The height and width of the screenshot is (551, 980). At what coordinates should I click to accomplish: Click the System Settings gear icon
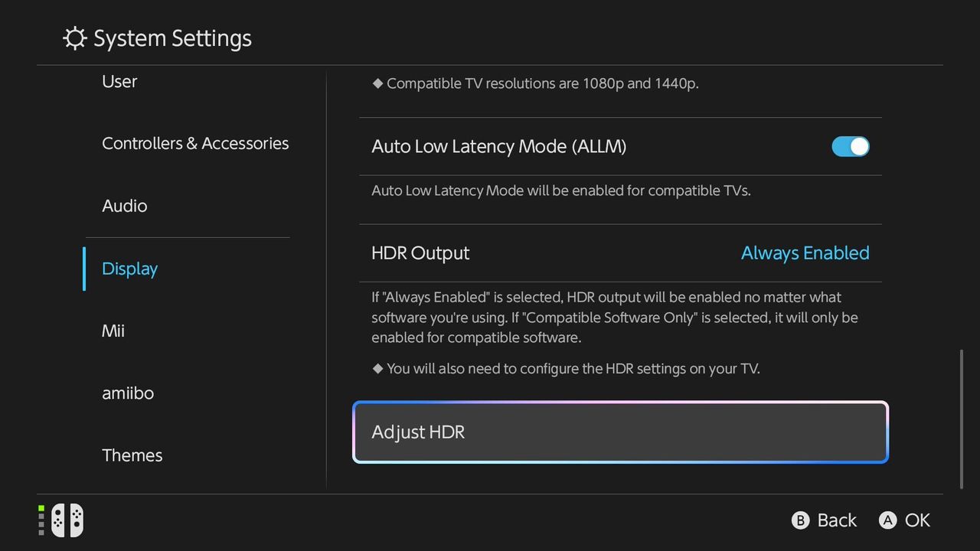click(74, 38)
